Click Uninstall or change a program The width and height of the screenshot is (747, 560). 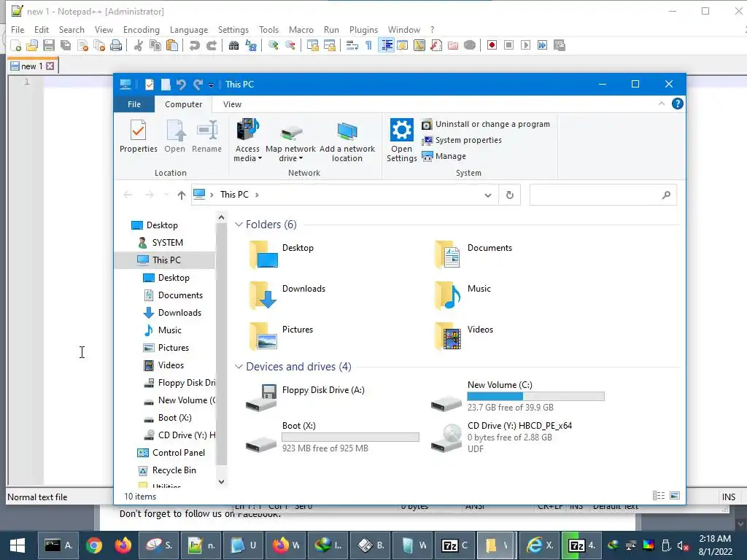click(x=486, y=124)
